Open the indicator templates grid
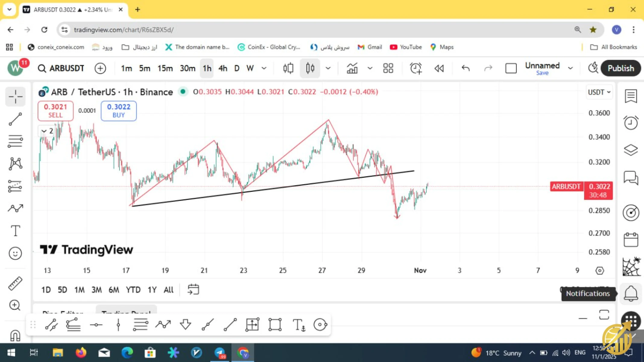The width and height of the screenshot is (644, 362). [388, 68]
